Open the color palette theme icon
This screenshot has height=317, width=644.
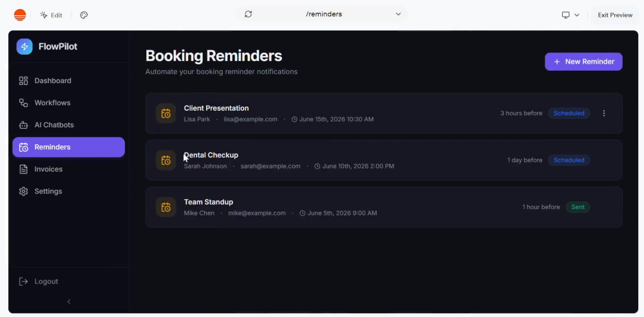coord(84,15)
